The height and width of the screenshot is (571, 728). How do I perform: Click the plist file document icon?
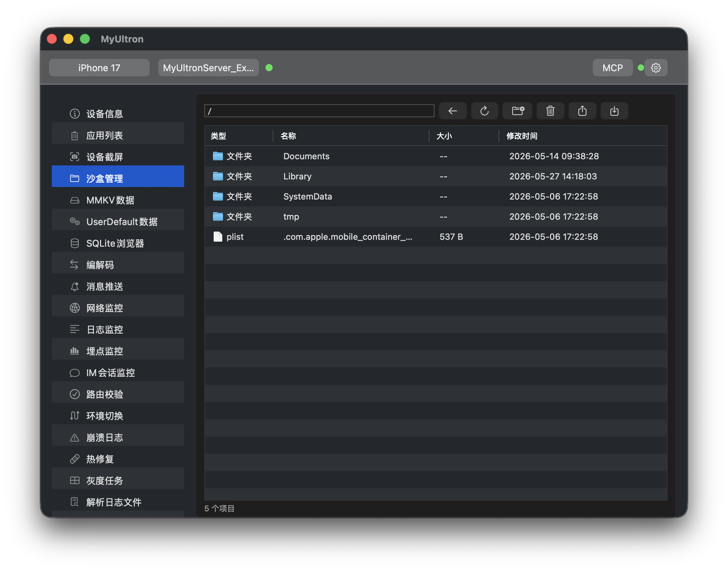(218, 237)
